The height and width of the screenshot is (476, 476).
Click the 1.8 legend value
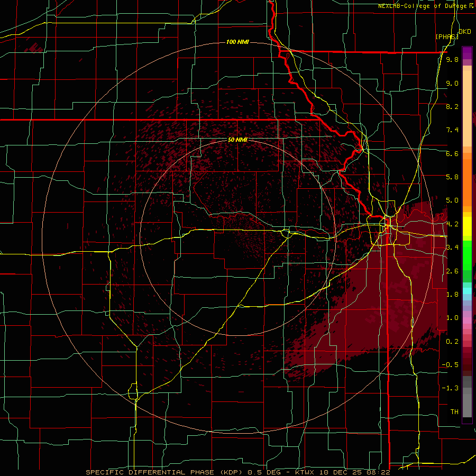pyautogui.click(x=452, y=295)
